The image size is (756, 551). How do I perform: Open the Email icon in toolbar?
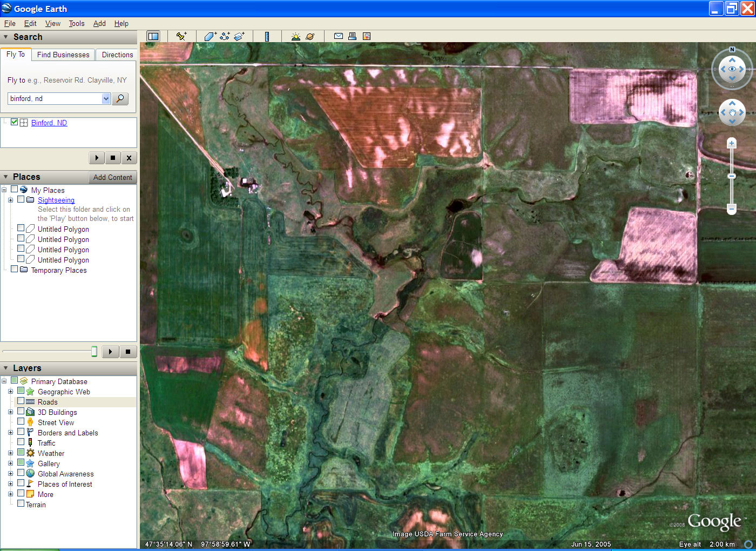tap(339, 36)
